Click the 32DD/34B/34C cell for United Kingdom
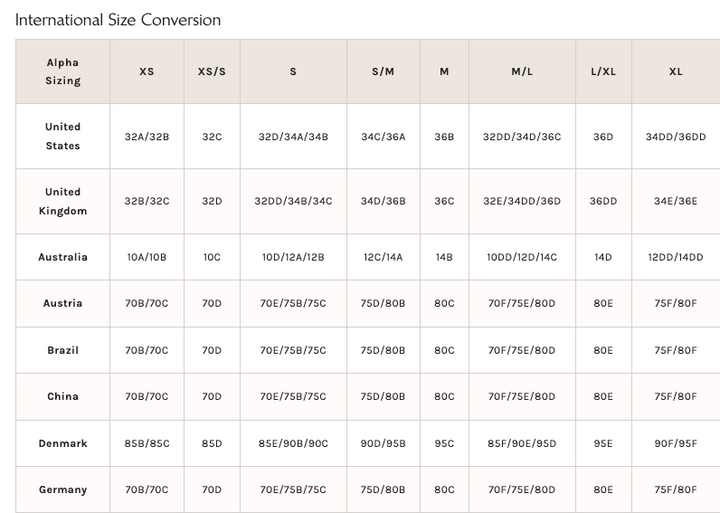The width and height of the screenshot is (720, 513). click(293, 201)
